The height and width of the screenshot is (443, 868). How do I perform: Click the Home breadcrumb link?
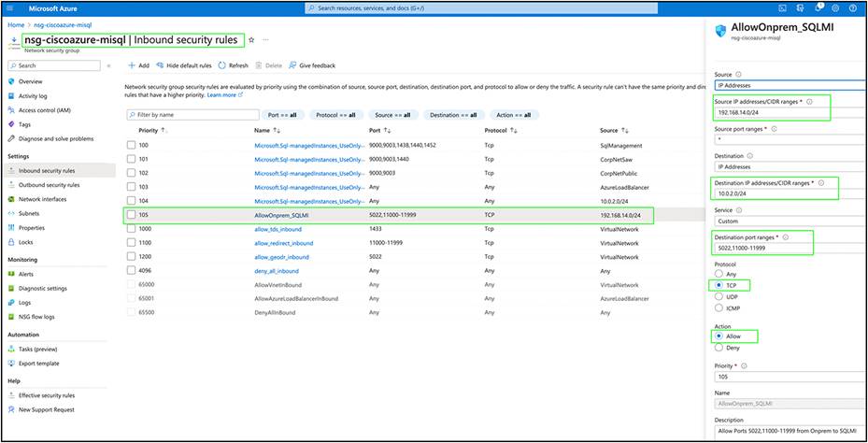[16, 25]
